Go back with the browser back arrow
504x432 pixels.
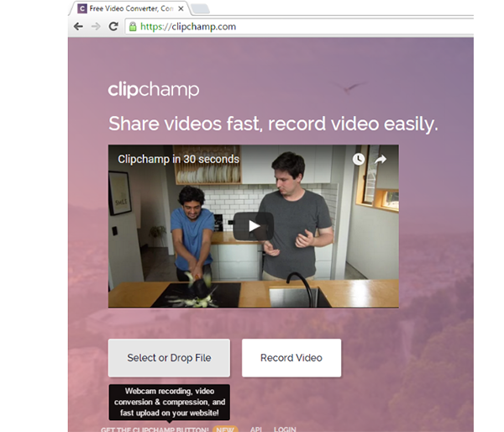pos(78,26)
